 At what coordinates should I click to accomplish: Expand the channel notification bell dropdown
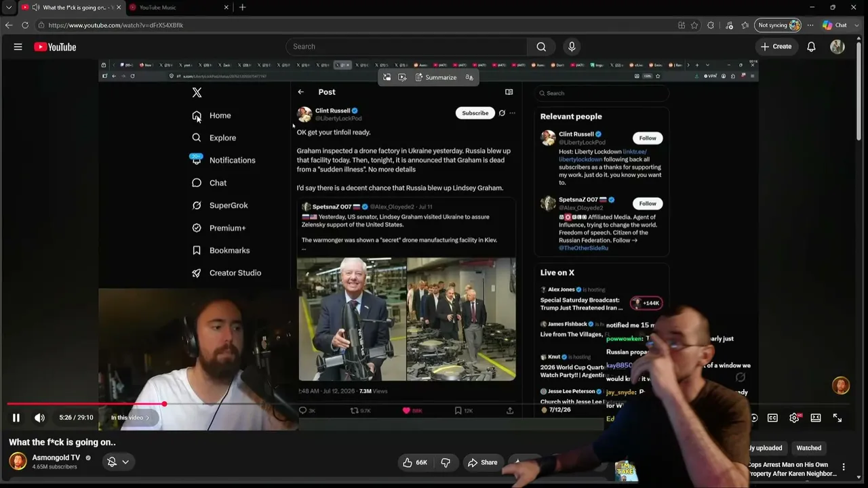click(x=125, y=462)
